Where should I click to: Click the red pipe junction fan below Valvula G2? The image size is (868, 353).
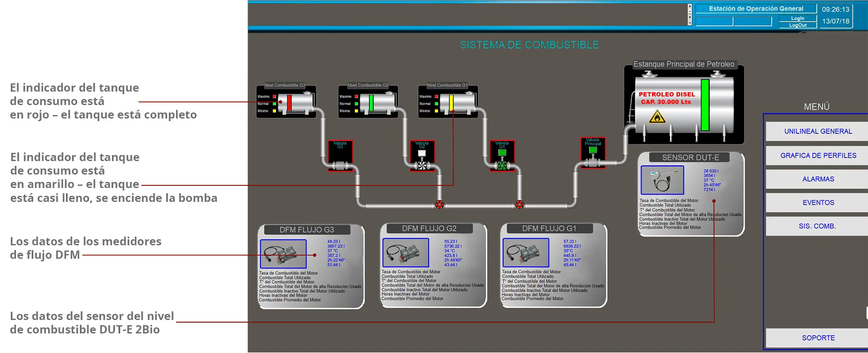click(x=440, y=205)
